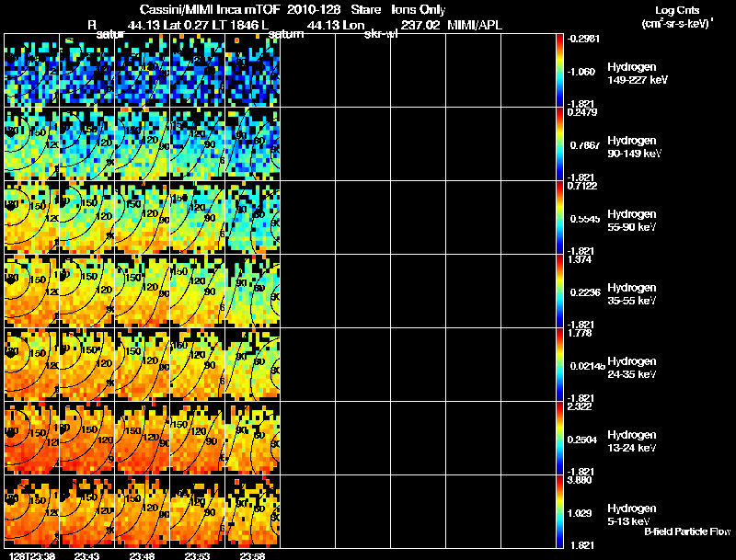Select the 23:58 time label
The width and height of the screenshot is (736, 560).
[x=252, y=555]
